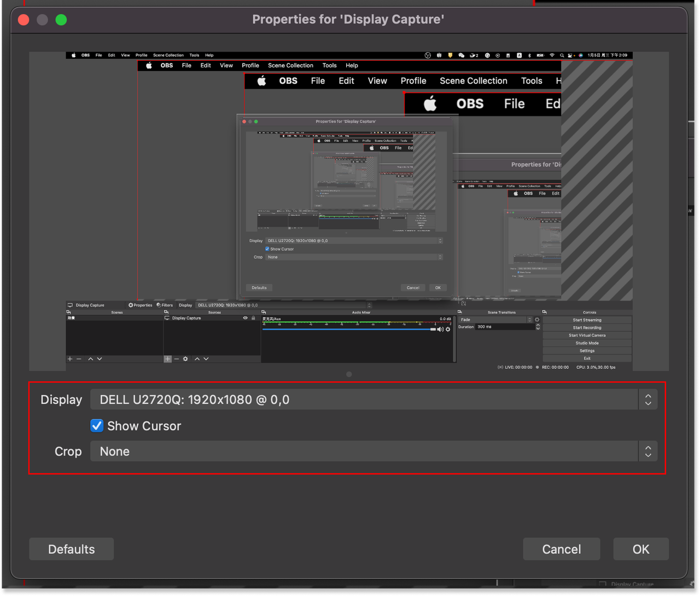Click Start Recording in the preview
The height and width of the screenshot is (596, 700).
[587, 328]
